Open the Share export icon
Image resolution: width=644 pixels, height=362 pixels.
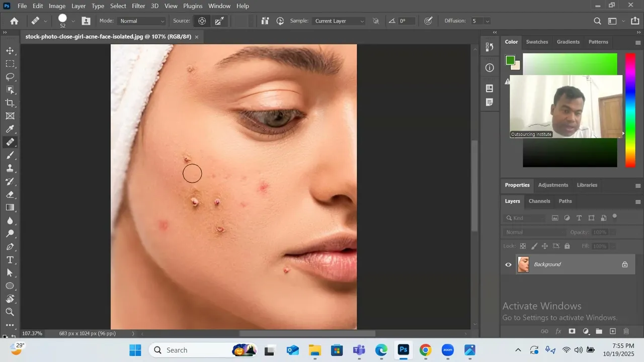635,21
